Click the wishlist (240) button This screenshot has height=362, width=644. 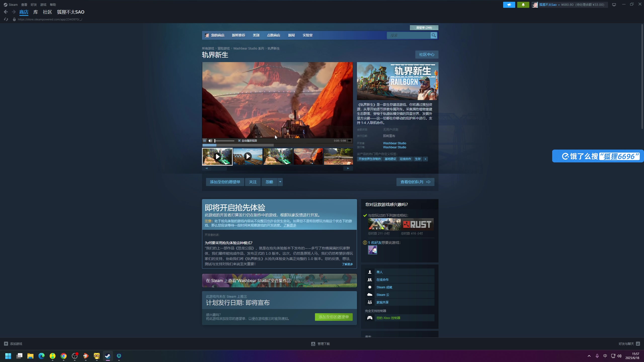pyautogui.click(x=424, y=28)
